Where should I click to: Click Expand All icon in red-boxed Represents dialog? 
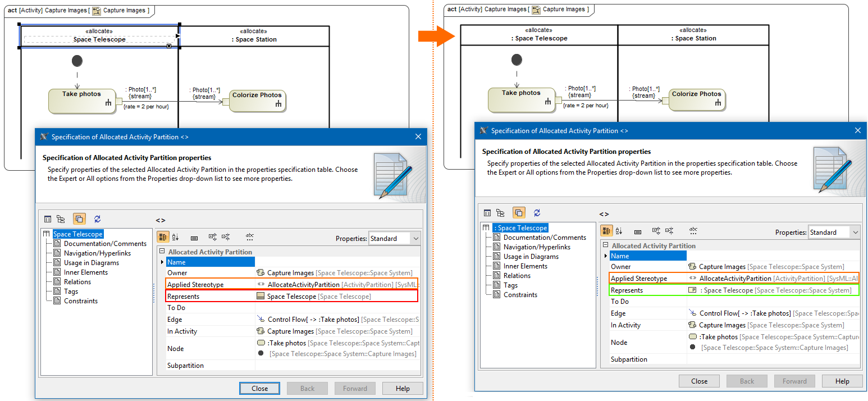point(213,238)
